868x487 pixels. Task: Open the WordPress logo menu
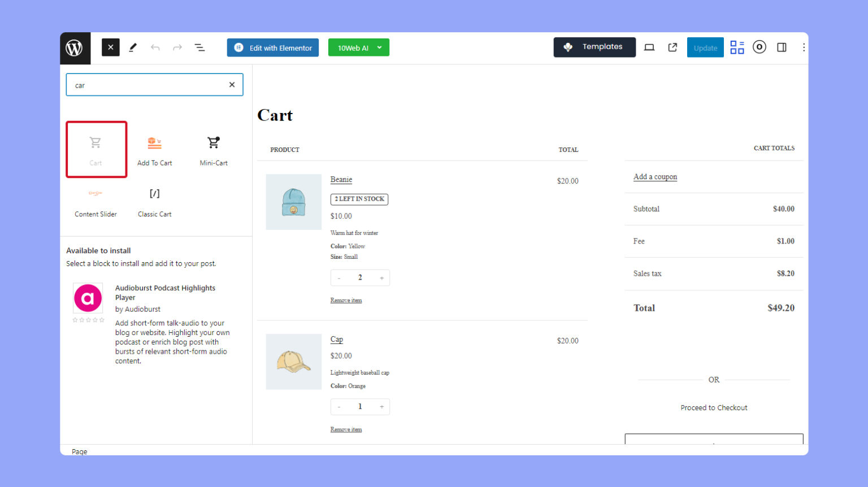tap(75, 47)
